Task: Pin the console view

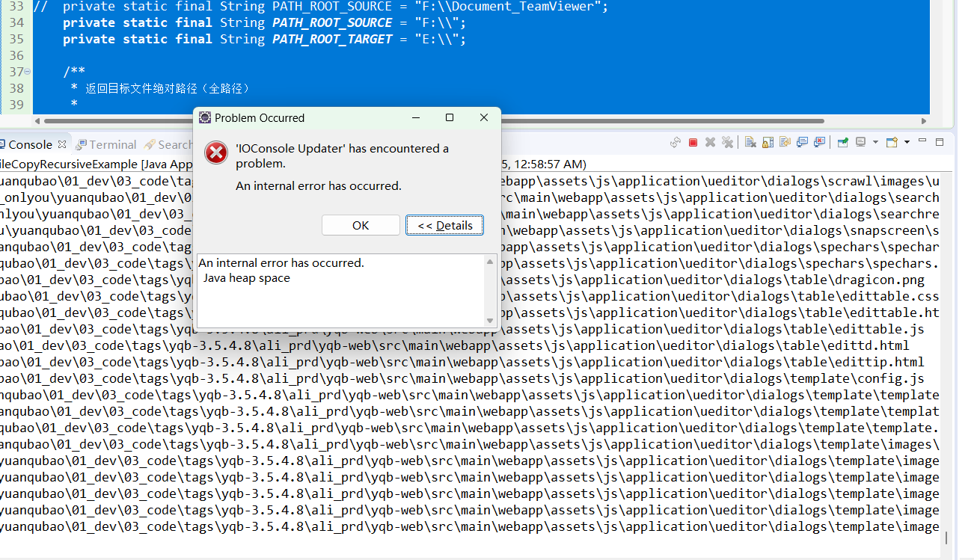Action: pos(843,142)
